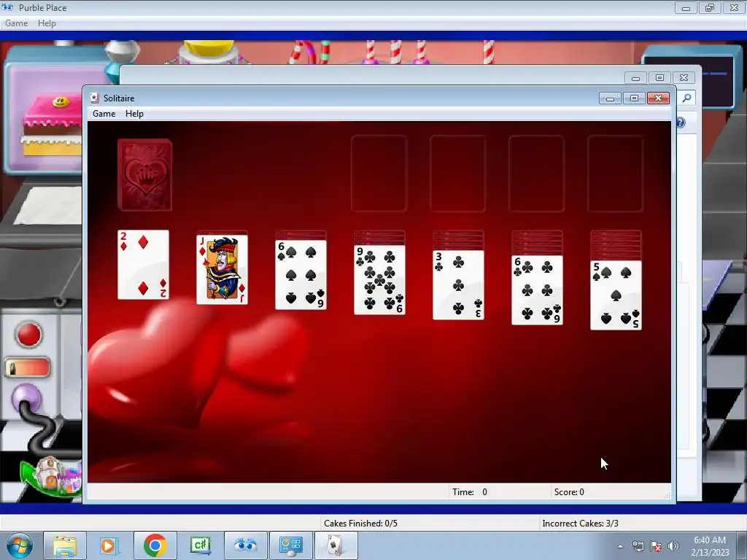Screen dimensions: 747x560
Task: Click the network tray icon
Action: click(638, 546)
